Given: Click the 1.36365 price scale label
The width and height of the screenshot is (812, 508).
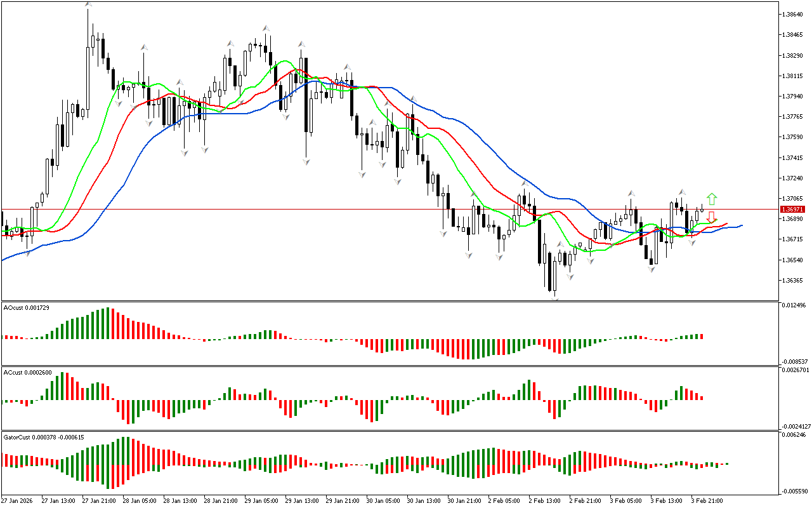Looking at the screenshot, I should tap(794, 280).
